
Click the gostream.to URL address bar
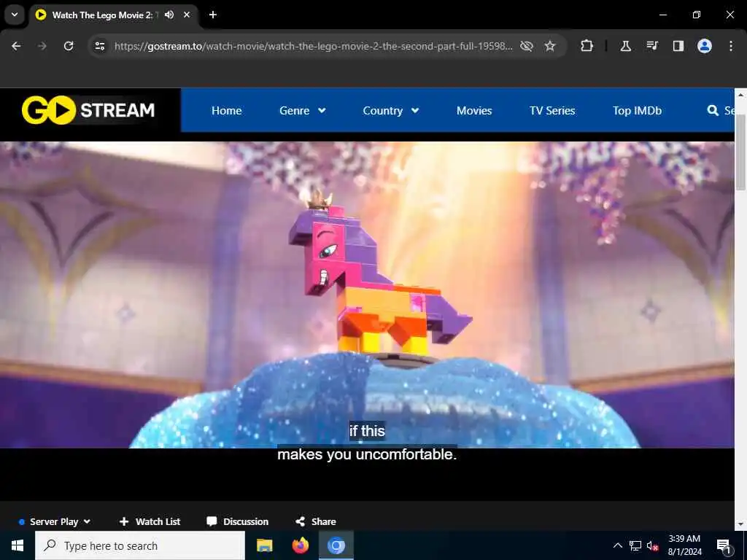(313, 46)
